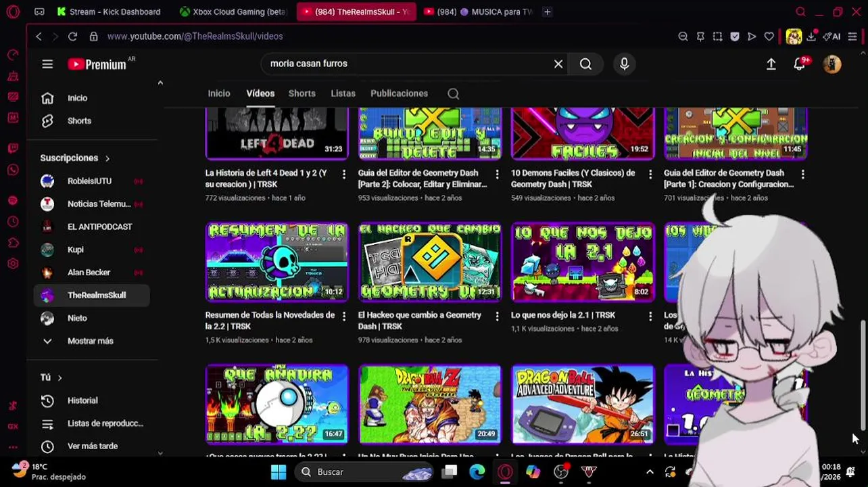
Task: Open Opera sidebar history clock
Action: pyautogui.click(x=13, y=222)
